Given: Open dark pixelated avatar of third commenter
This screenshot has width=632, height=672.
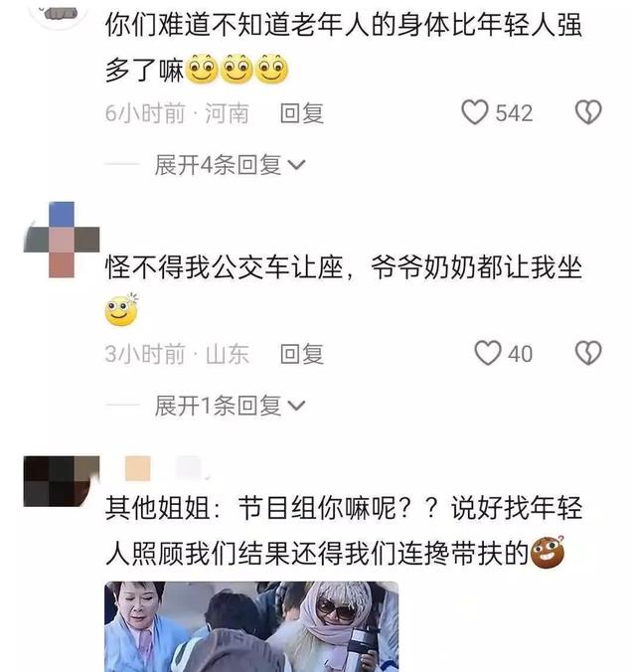Looking at the screenshot, I should 62,482.
